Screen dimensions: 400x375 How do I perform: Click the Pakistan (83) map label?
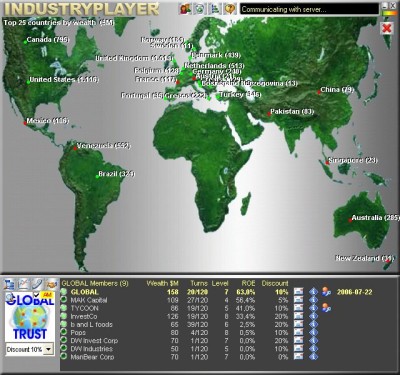point(292,111)
